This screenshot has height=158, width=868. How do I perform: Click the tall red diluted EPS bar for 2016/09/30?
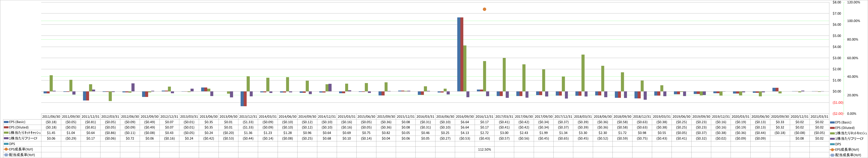(462, 54)
